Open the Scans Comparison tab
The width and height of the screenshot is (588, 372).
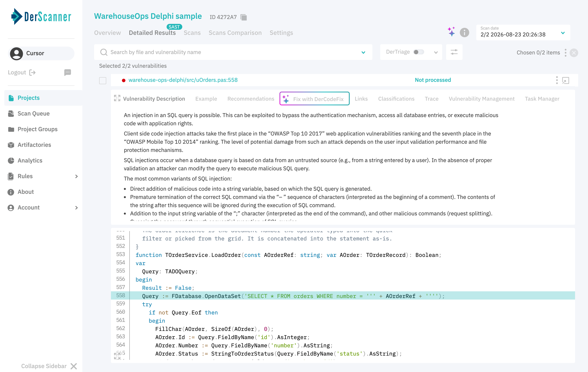click(235, 33)
